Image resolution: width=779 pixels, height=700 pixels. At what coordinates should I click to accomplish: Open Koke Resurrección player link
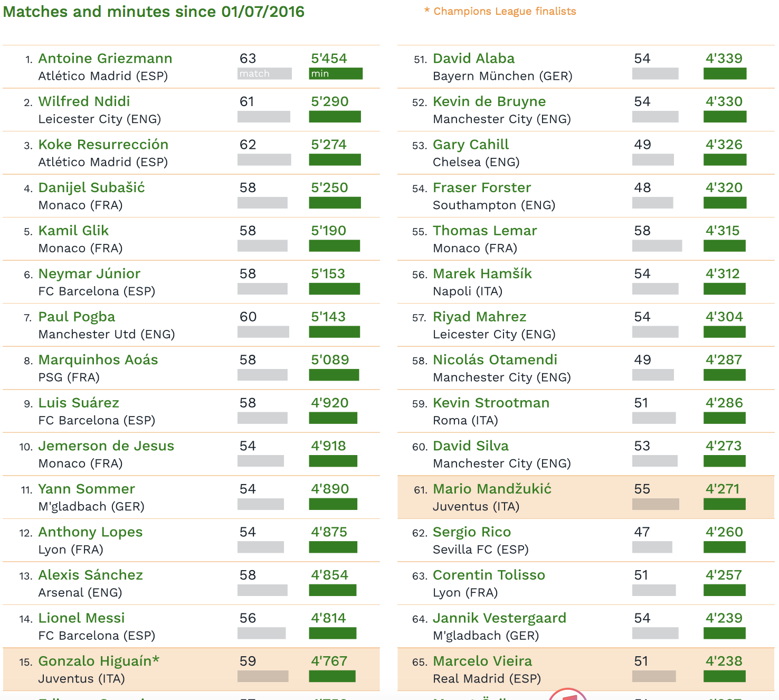tap(103, 145)
